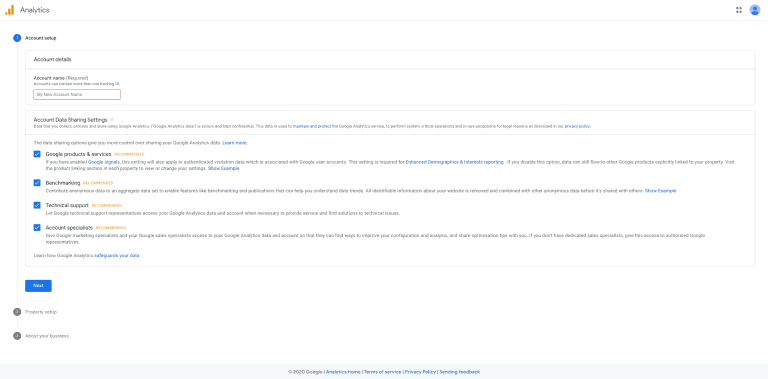
Task: Click the About your business step label
Action: [x=47, y=336]
